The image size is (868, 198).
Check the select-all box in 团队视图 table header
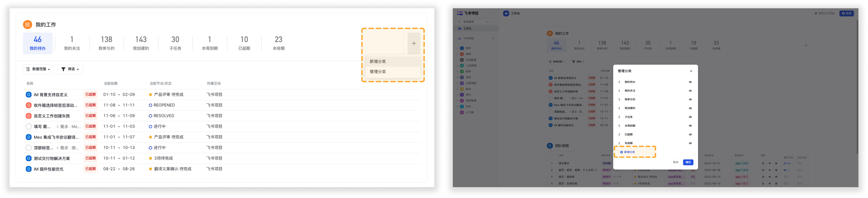click(x=552, y=155)
